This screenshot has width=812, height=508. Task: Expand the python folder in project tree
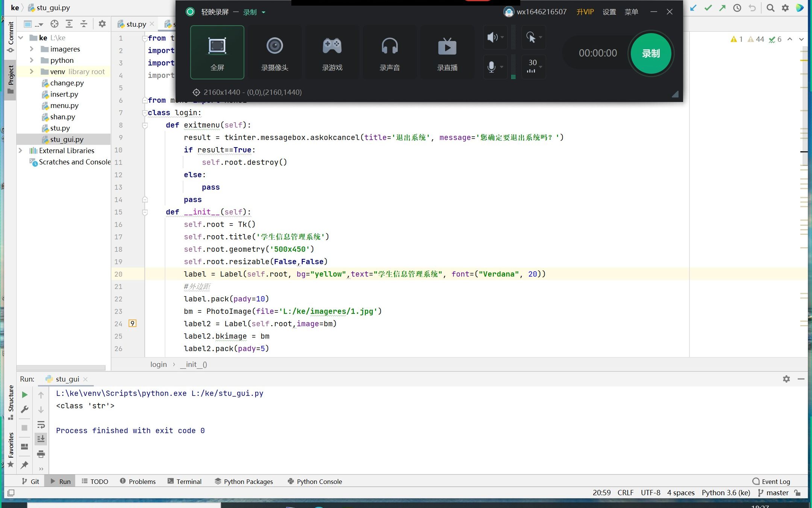coord(32,60)
